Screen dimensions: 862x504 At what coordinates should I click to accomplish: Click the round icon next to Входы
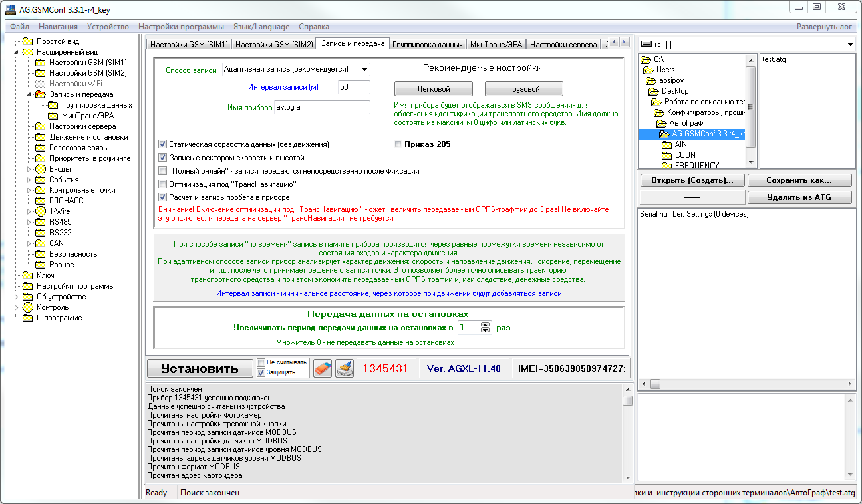pos(41,169)
